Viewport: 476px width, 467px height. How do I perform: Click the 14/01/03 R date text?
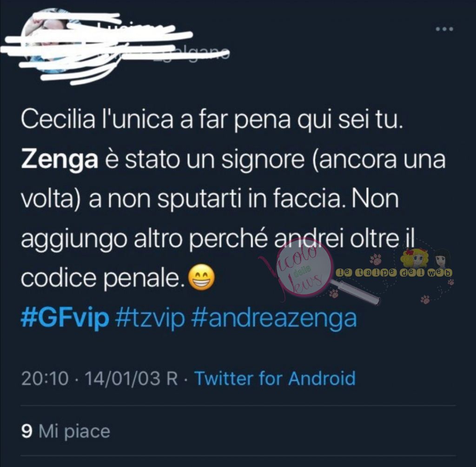(132, 379)
